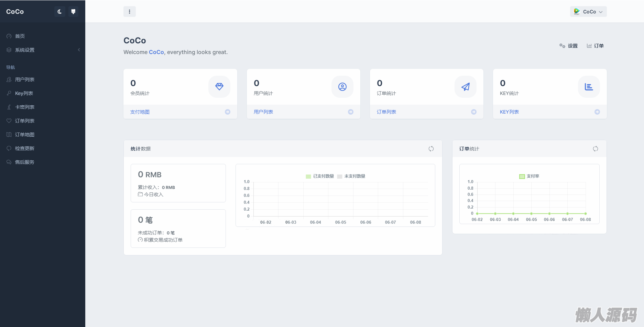Open the three-dot menu in the top bar
The image size is (644, 327).
click(130, 12)
